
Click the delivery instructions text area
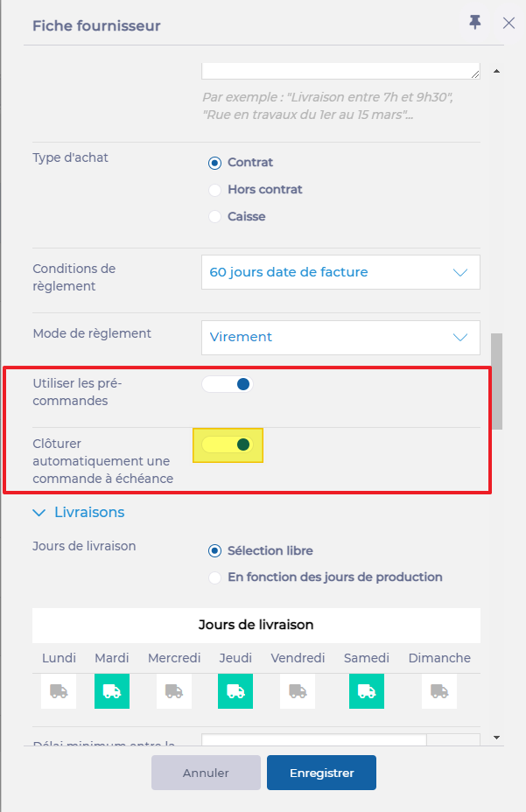[x=340, y=70]
